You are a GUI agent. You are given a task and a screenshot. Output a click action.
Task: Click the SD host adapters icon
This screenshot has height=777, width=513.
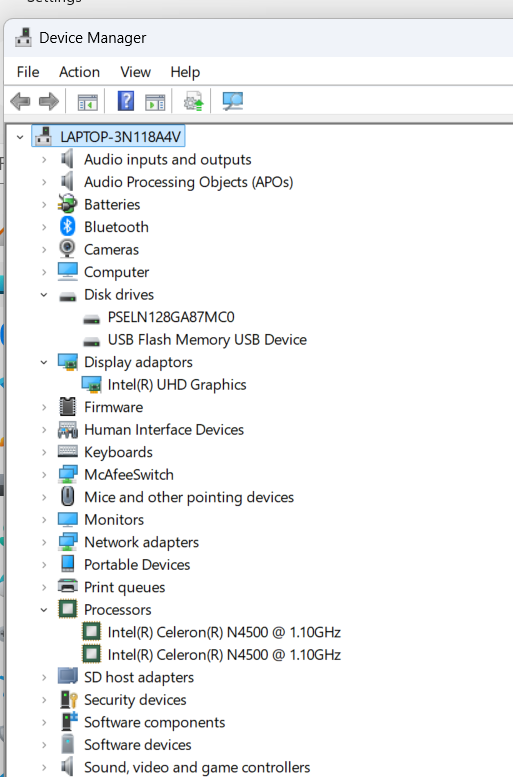[67, 676]
